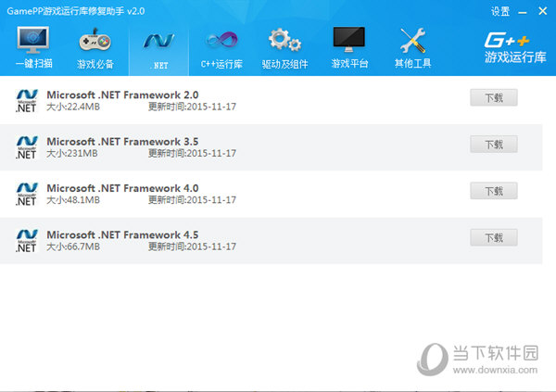Select the Microsoft .NET Framework 4.5 title
The image size is (556, 392).
[122, 234]
